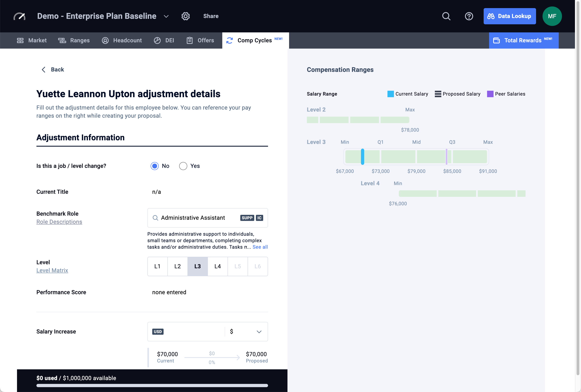Expand the plan name dropdown chevron
This screenshot has height=392, width=581.
pyautogui.click(x=166, y=16)
